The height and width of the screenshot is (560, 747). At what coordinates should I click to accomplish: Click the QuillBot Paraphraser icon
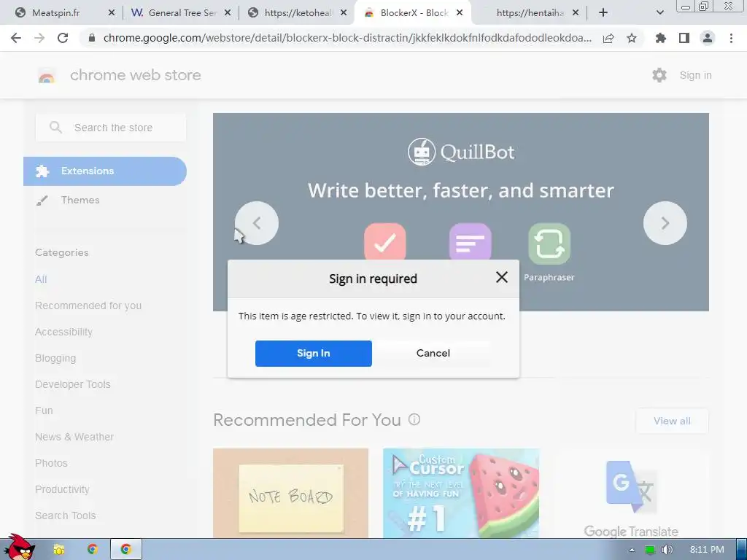coord(549,244)
